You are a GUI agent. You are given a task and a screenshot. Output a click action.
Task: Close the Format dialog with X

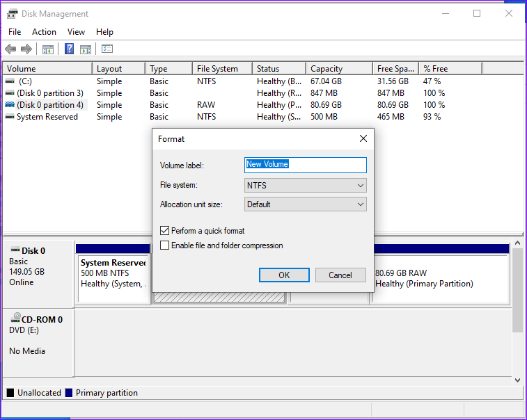(x=363, y=138)
